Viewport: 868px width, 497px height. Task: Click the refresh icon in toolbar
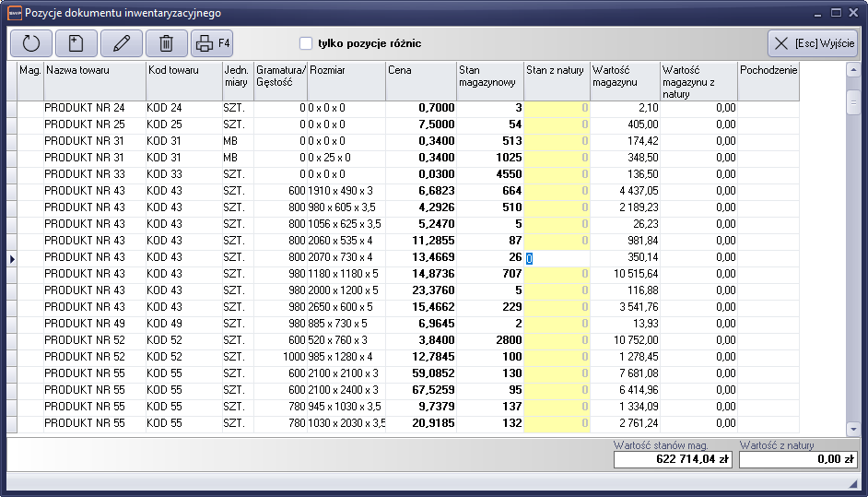click(31, 43)
